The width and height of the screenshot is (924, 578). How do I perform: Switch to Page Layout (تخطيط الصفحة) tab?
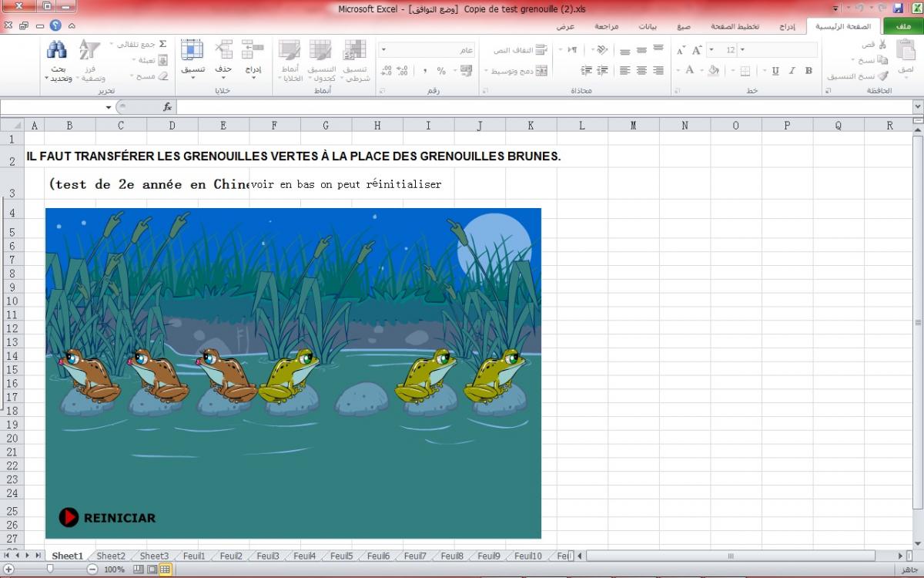(735, 26)
